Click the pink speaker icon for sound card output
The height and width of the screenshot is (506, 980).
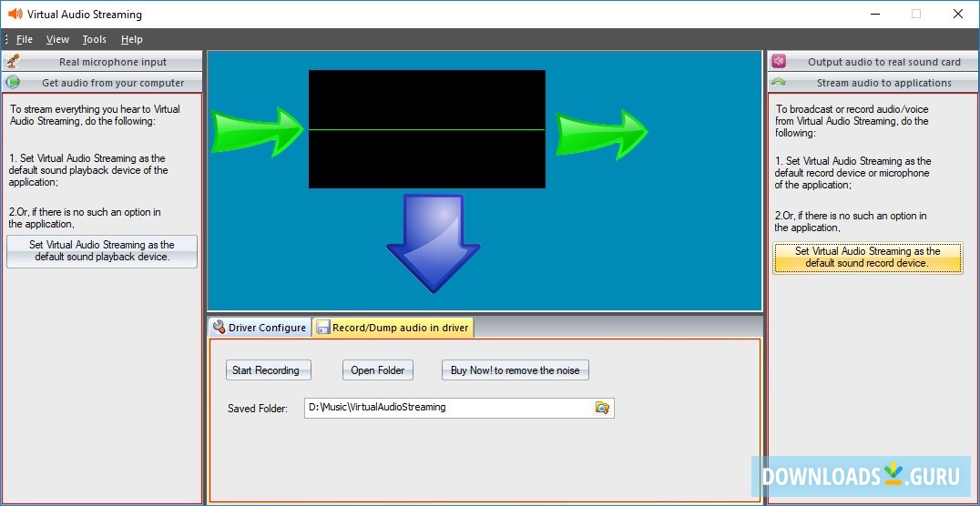[x=778, y=61]
